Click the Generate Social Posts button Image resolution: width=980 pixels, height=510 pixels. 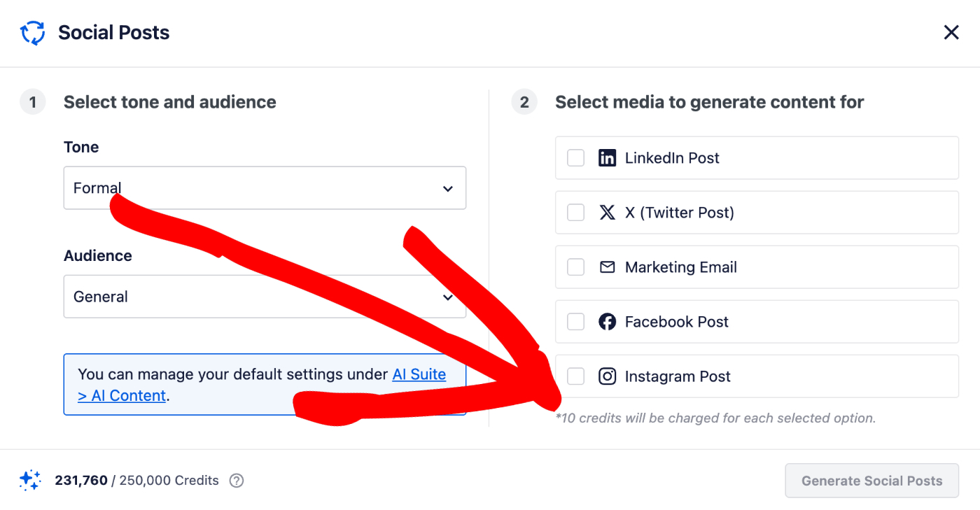click(871, 481)
